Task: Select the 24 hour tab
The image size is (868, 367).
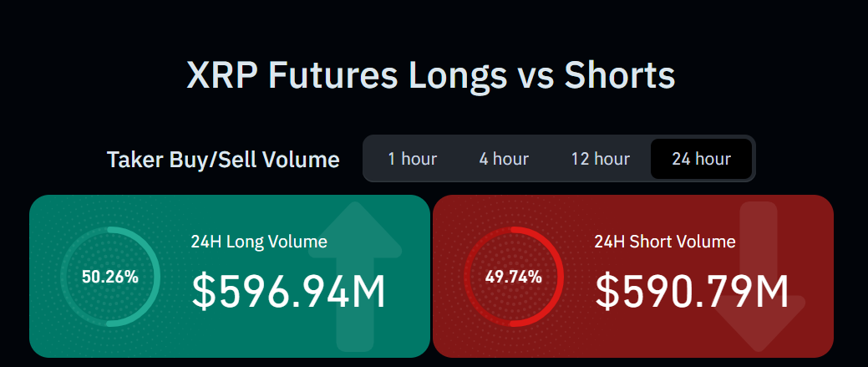Action: click(702, 159)
